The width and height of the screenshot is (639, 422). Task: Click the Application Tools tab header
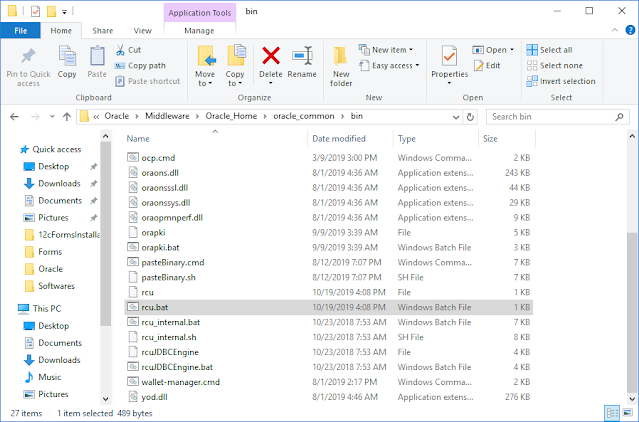coord(200,13)
